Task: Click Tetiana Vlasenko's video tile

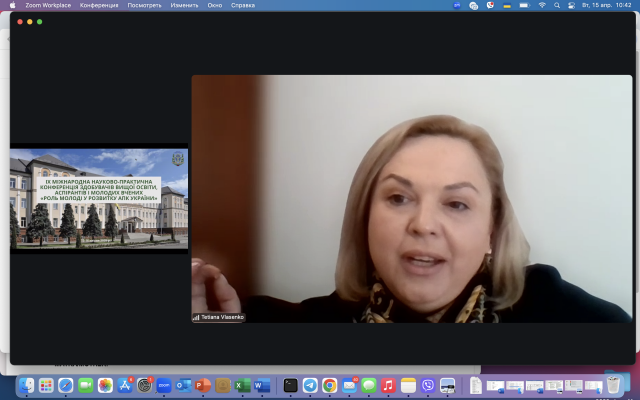Action: [412, 199]
